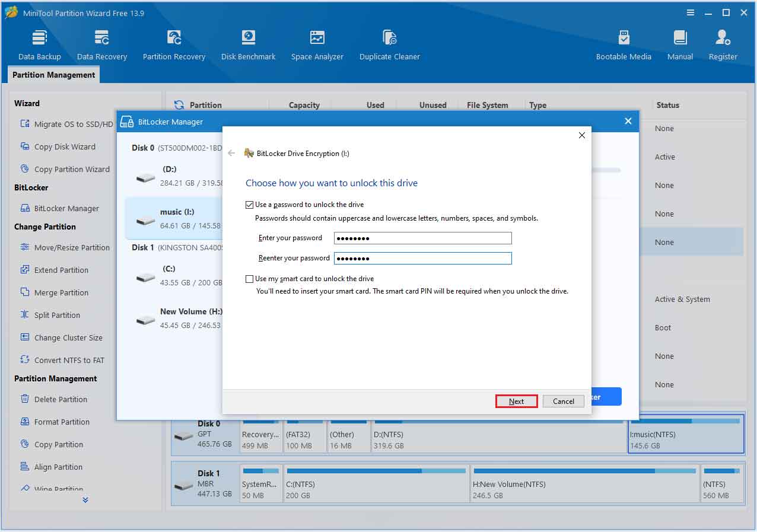This screenshot has width=757, height=532.
Task: Open the Data Backup tool
Action: point(40,46)
